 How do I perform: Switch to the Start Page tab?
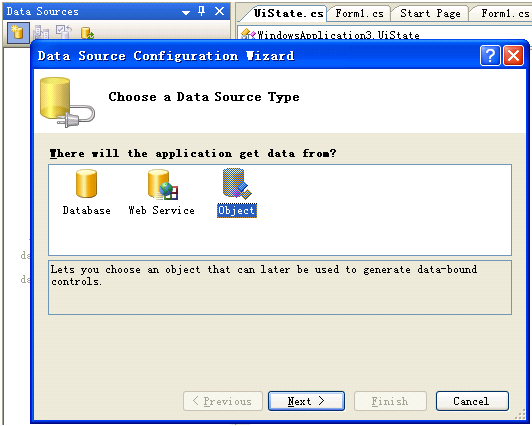tap(430, 13)
